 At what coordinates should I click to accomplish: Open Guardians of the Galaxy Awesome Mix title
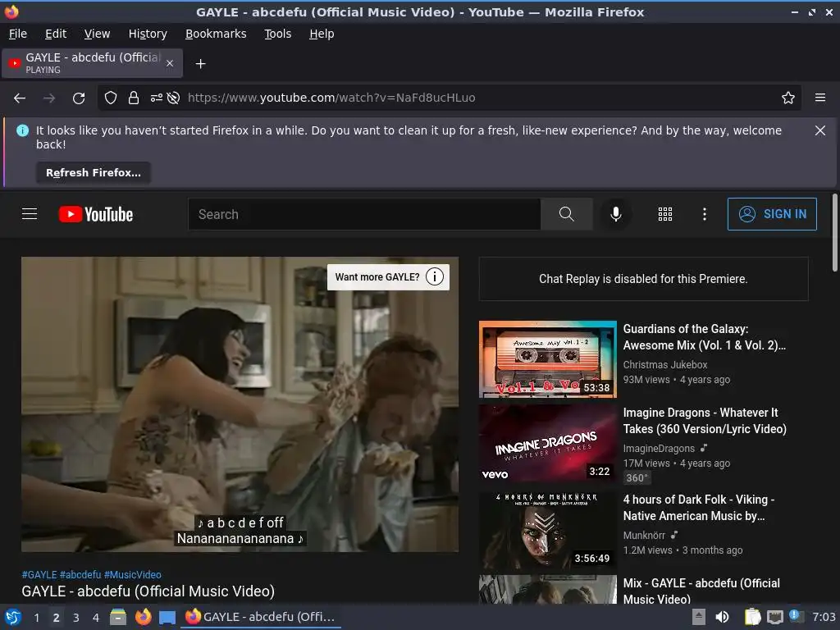tap(704, 337)
